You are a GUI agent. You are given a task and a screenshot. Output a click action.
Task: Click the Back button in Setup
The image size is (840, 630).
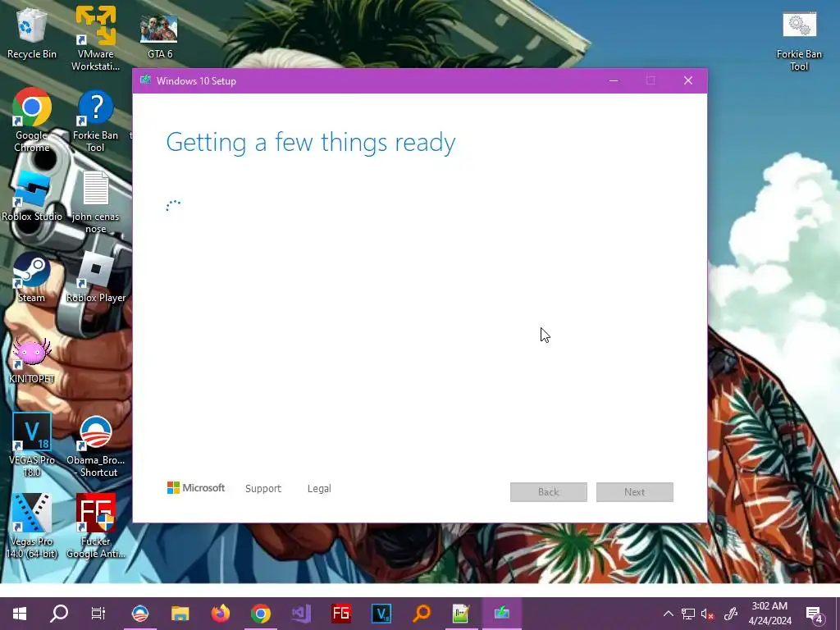549,492
